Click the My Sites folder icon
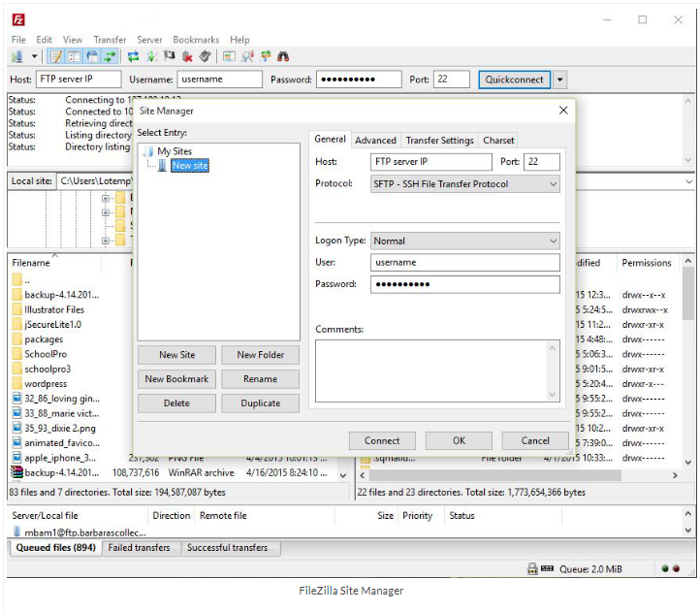700x611 pixels. point(149,151)
